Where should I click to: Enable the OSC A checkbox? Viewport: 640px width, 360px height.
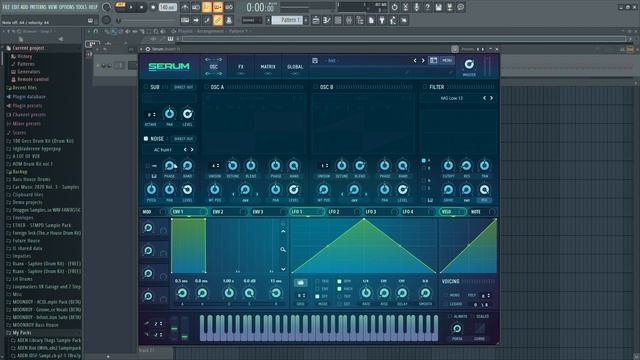[x=207, y=87]
